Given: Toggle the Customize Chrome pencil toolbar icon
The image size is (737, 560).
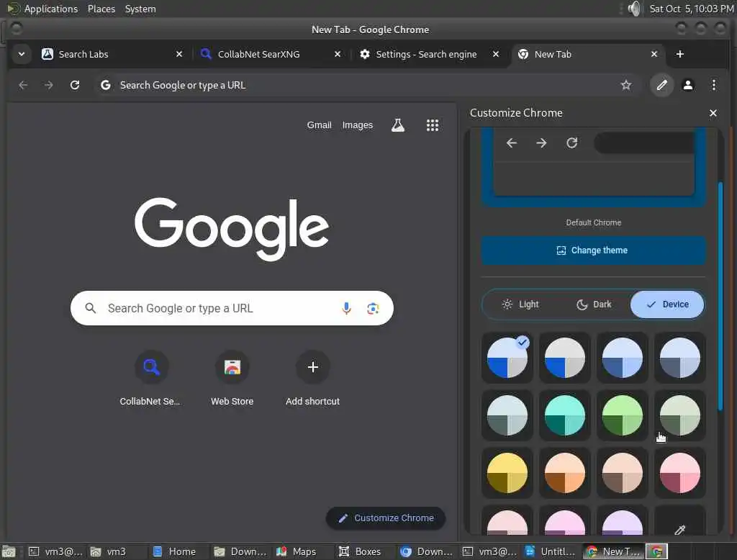Looking at the screenshot, I should coord(662,85).
